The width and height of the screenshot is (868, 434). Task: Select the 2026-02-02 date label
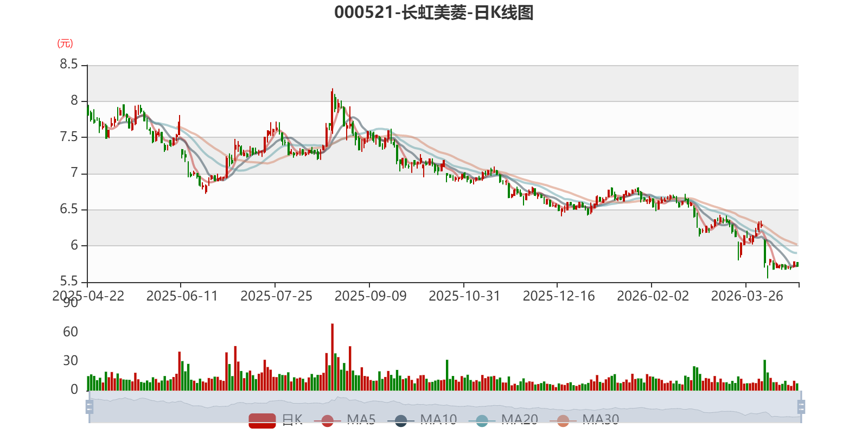(x=653, y=296)
